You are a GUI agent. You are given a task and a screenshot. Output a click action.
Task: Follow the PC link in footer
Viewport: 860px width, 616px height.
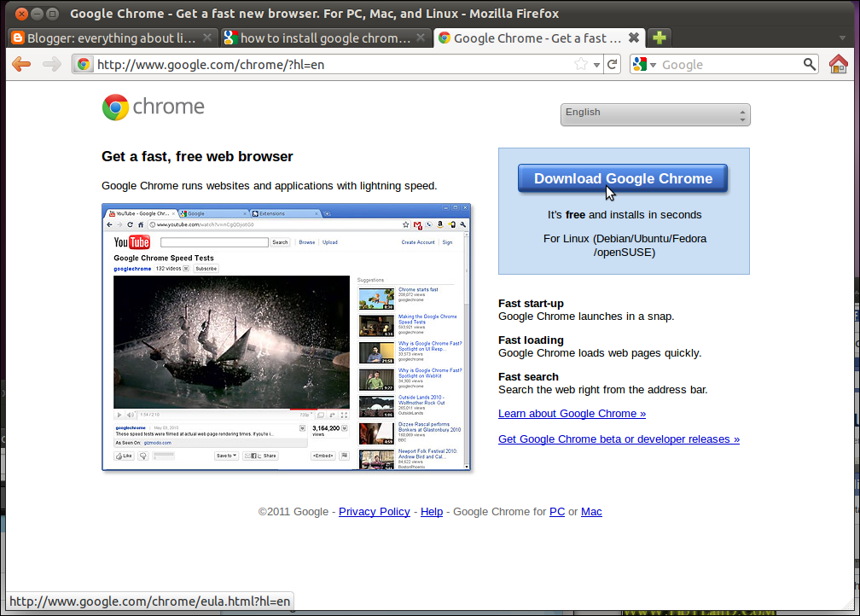[x=556, y=512]
